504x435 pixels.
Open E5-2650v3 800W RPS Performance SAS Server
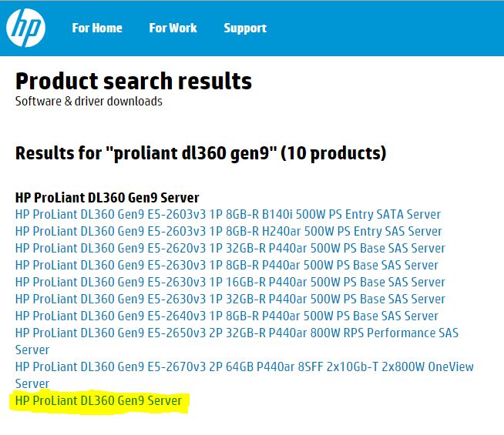point(236,333)
